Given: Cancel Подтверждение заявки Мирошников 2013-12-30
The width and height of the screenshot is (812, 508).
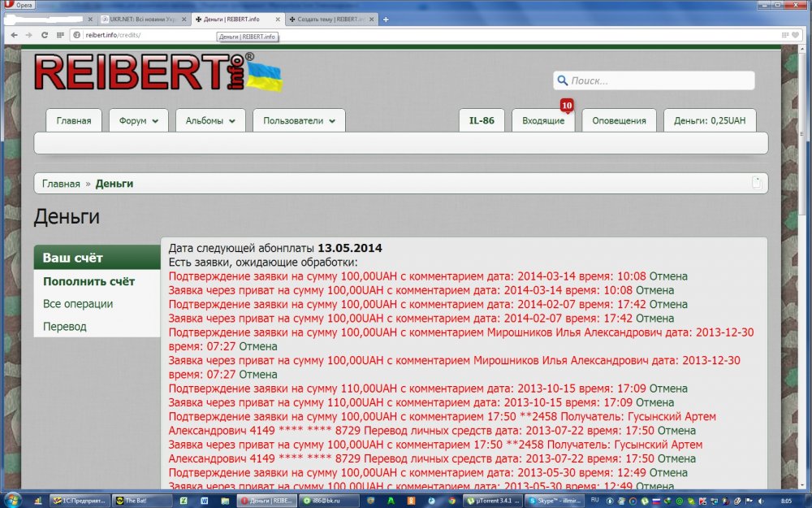Looking at the screenshot, I should point(258,346).
